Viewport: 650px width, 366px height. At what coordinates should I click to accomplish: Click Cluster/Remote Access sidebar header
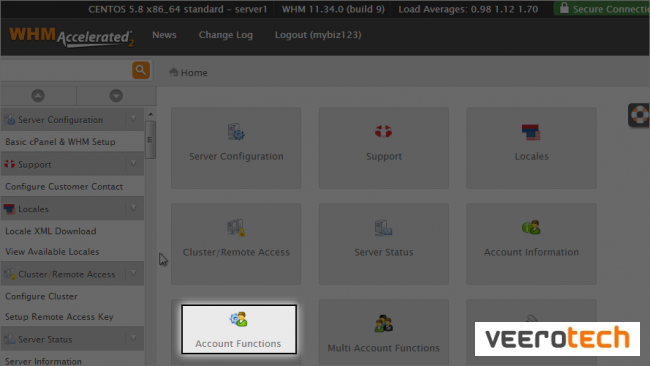coord(72,274)
